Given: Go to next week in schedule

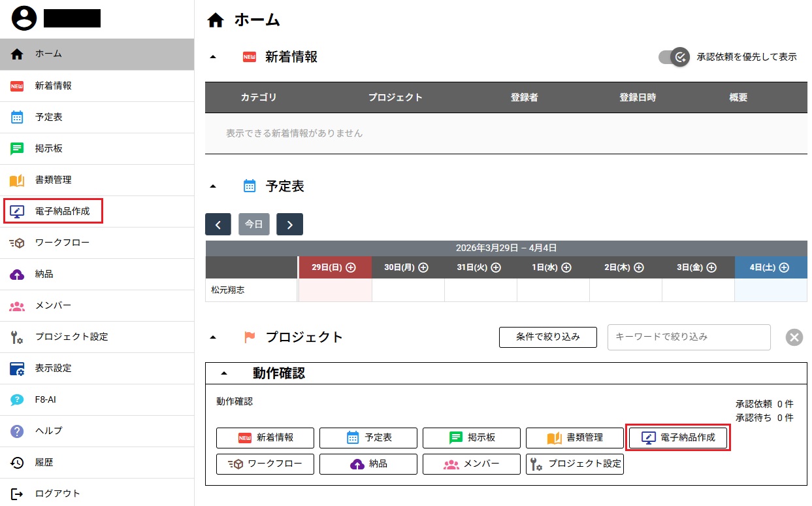Looking at the screenshot, I should coord(290,224).
